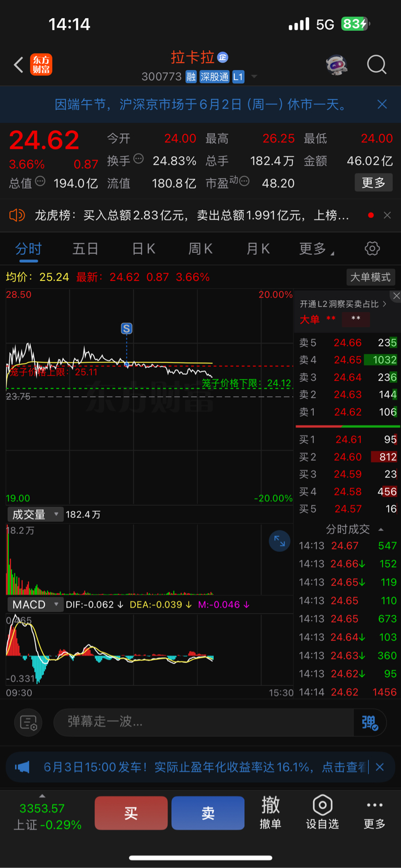Dismiss the 龙虎榜 news strip
Screen dimensions: 401x868
tap(387, 215)
